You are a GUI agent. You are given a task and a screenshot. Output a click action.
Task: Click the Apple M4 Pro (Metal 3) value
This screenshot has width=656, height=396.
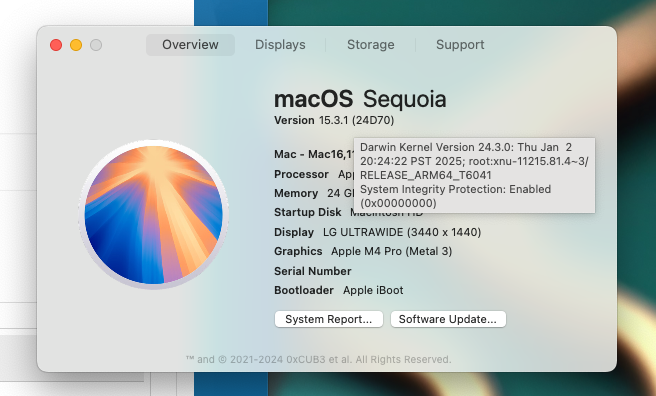click(392, 251)
